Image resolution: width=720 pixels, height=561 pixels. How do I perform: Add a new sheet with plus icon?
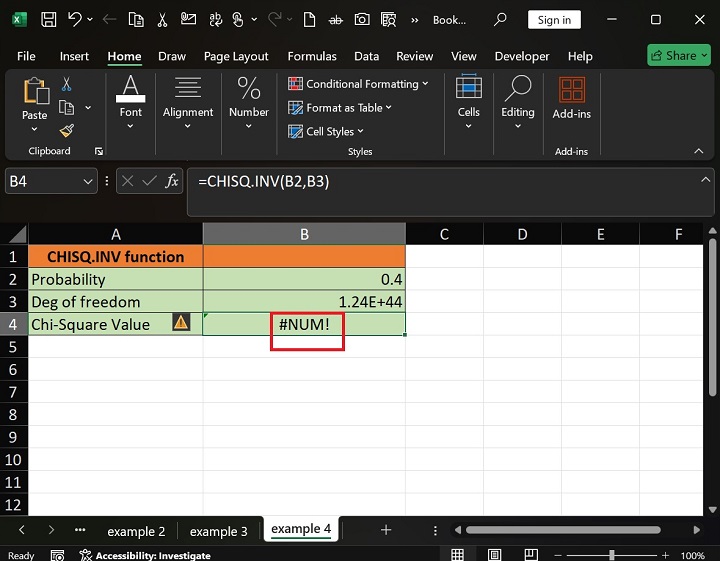coord(386,530)
